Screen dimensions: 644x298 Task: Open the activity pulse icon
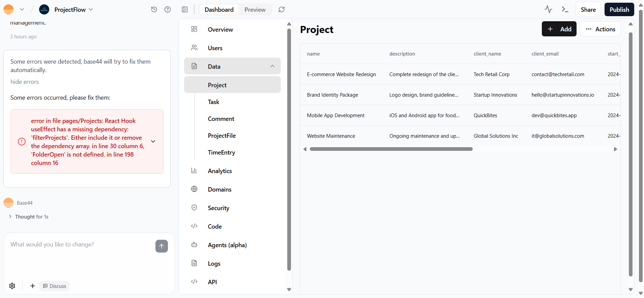[x=549, y=9]
